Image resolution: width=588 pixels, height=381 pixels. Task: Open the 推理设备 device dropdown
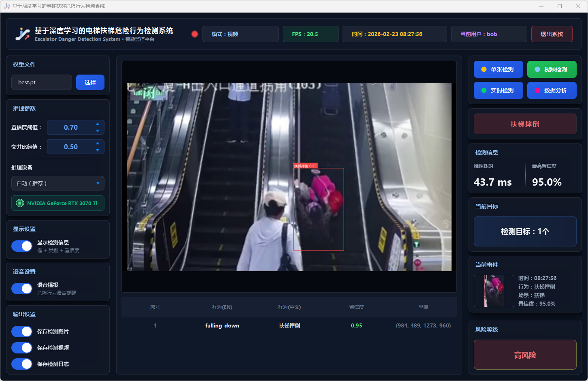58,183
